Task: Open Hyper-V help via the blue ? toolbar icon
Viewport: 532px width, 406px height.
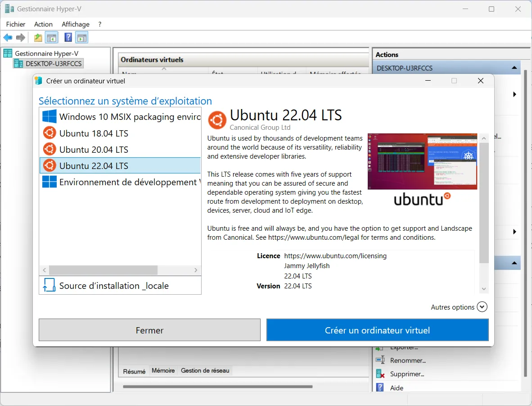Action: pyautogui.click(x=68, y=37)
